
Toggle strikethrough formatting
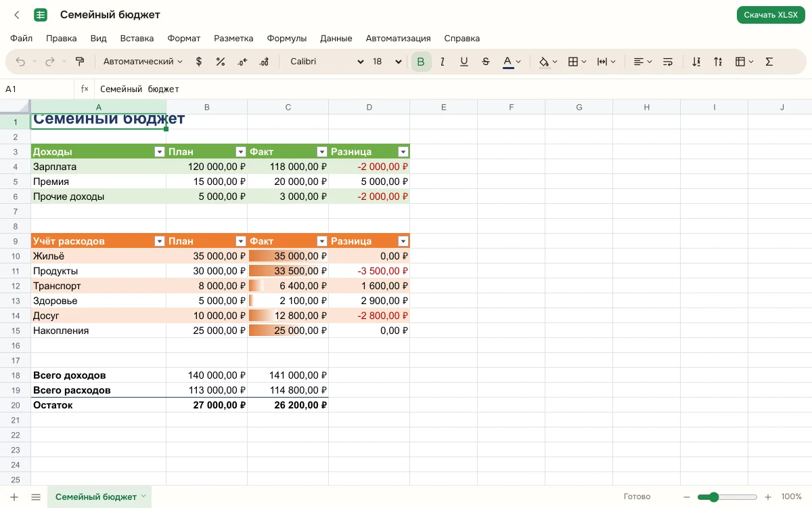point(486,62)
